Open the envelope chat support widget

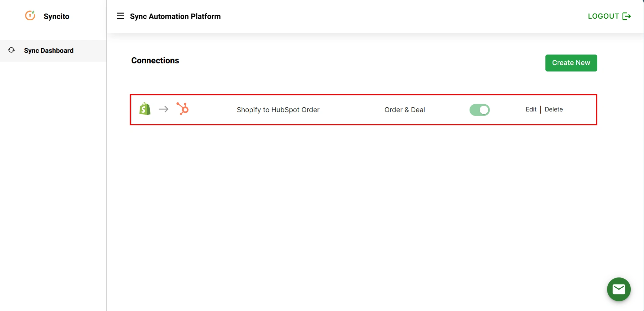pyautogui.click(x=619, y=289)
